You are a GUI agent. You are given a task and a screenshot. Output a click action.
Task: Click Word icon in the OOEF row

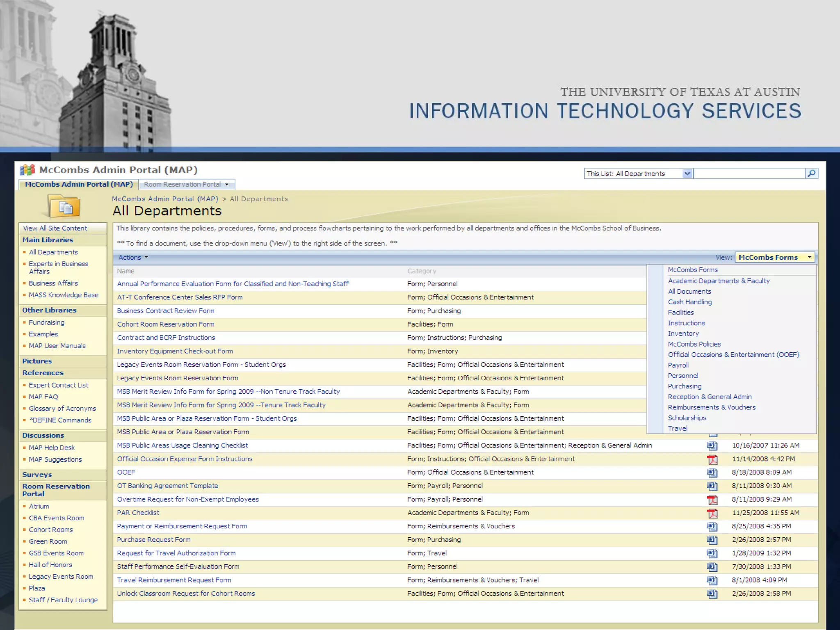click(x=712, y=472)
